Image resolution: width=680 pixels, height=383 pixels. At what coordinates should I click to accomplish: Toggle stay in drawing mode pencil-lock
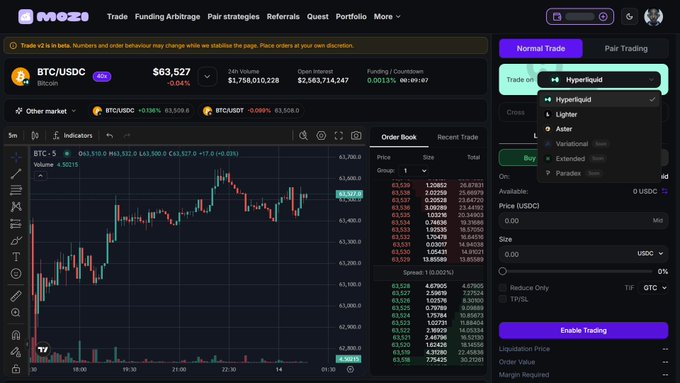tap(16, 352)
